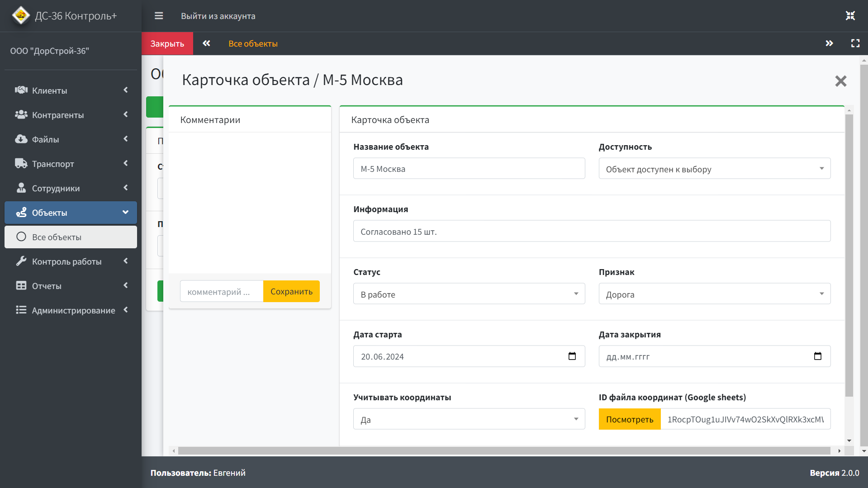Click the red Закрыть button
This screenshot has height=488, width=868.
167,43
